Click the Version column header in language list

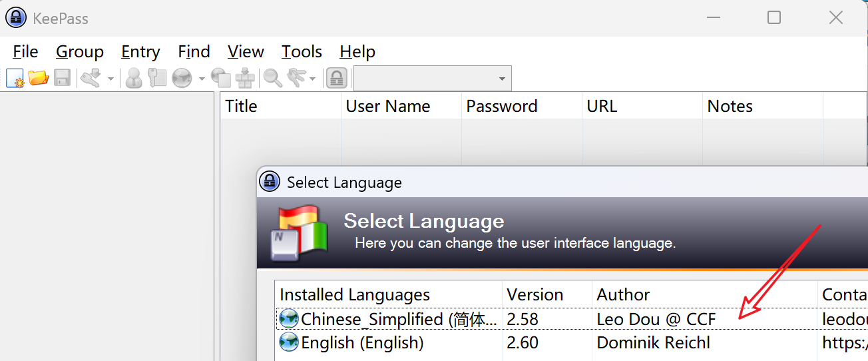coord(547,294)
